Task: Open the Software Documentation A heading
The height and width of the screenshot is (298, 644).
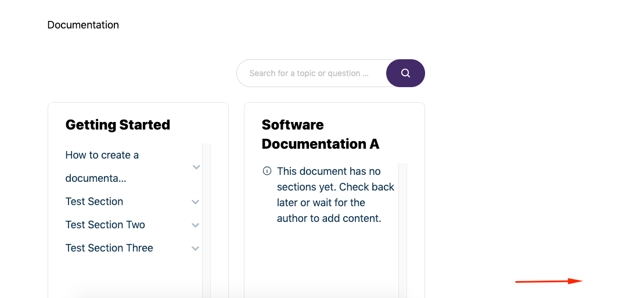Action: point(321,134)
